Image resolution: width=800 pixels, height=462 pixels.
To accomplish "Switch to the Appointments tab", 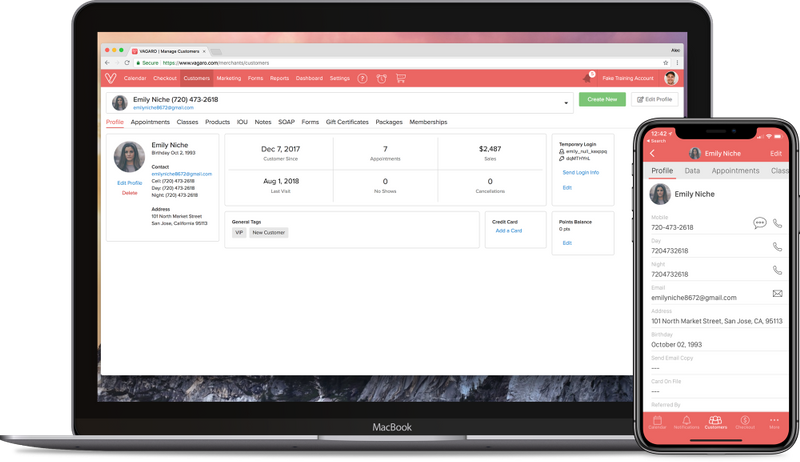I will 150,122.
